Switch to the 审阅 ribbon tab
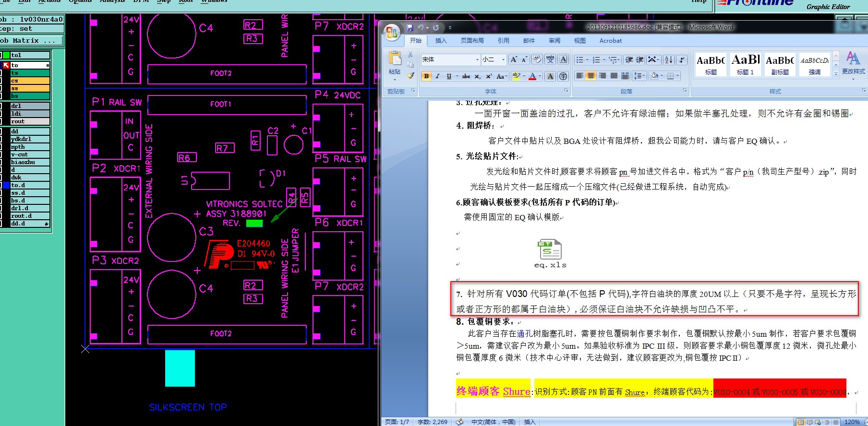Image resolution: width=868 pixels, height=426 pixels. (x=555, y=41)
